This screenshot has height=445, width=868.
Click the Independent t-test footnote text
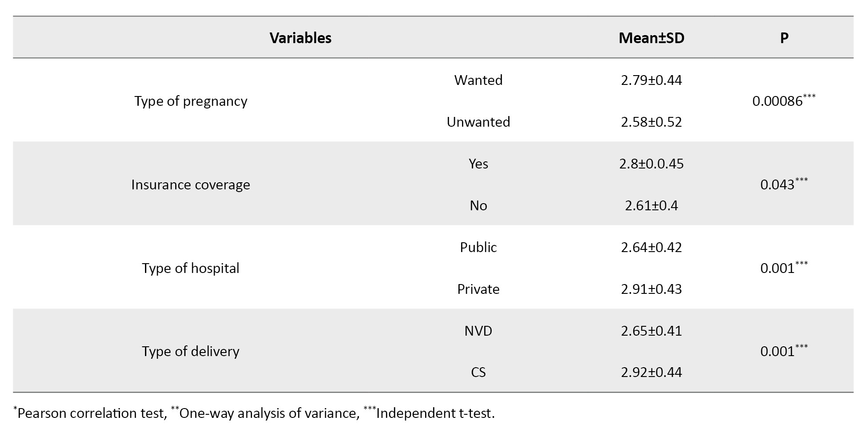pyautogui.click(x=434, y=413)
